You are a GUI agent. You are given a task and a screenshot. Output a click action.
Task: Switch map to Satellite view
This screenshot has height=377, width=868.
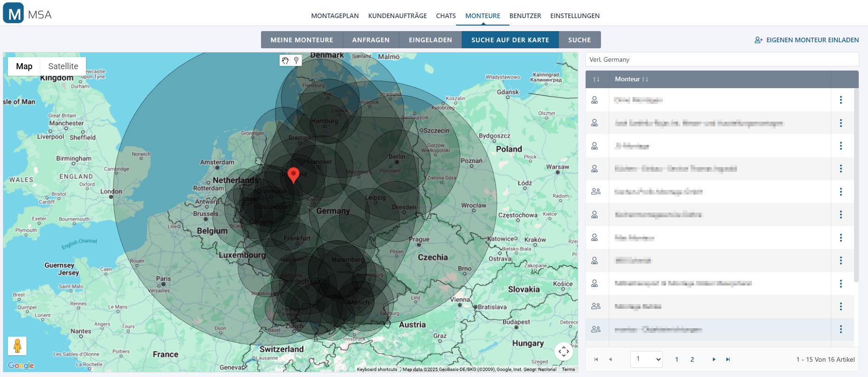point(63,66)
